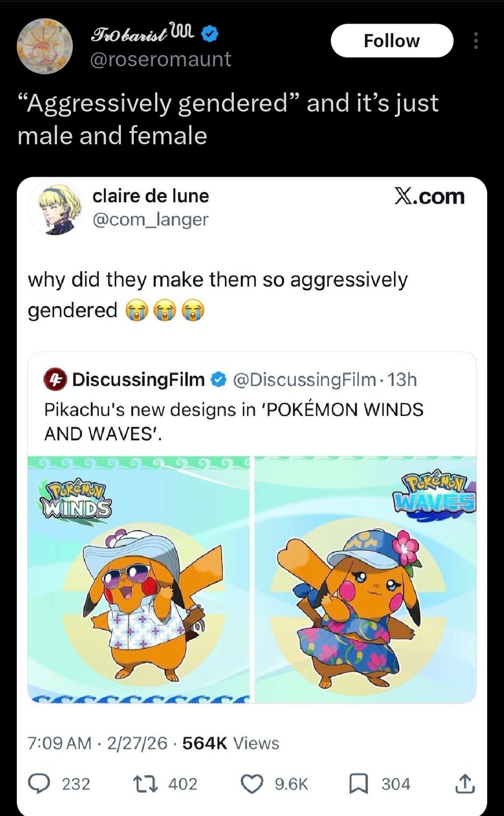Viewport: 504px width, 816px height.
Task: Open the 7:09 AM 2/27/26 timestamp
Action: pyautogui.click(x=98, y=743)
